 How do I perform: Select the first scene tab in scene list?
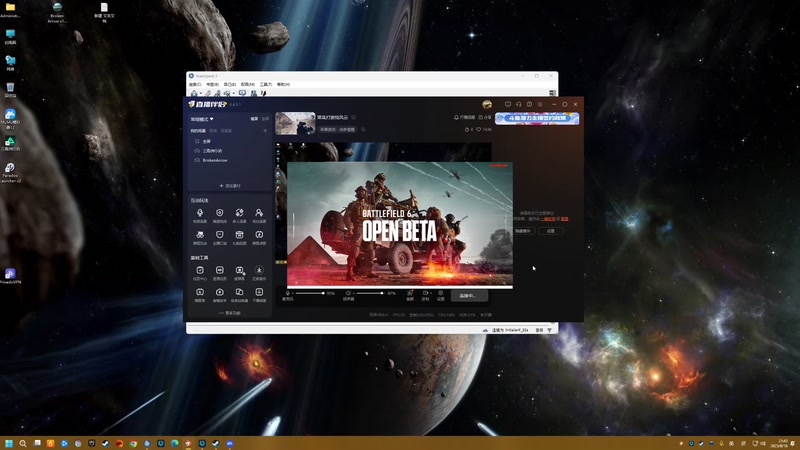coord(198,131)
